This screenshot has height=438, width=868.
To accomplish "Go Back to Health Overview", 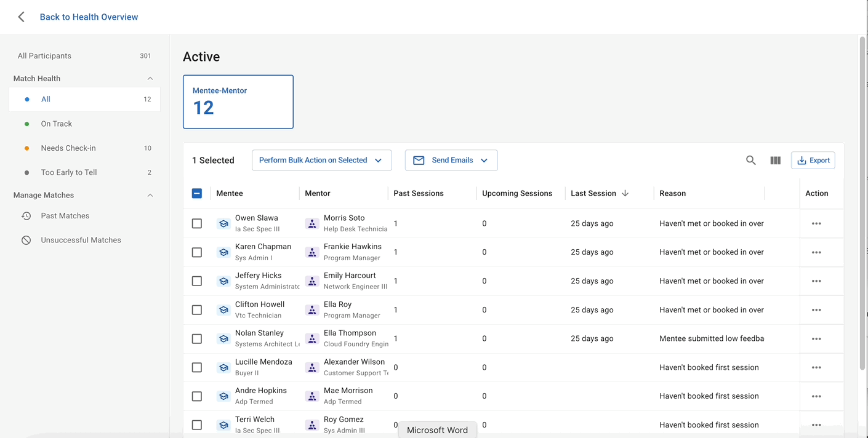I will point(89,17).
